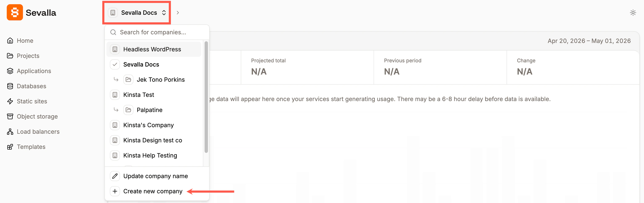Click the Kinsta Help Testing building icon
Image resolution: width=644 pixels, height=203 pixels.
(x=115, y=155)
